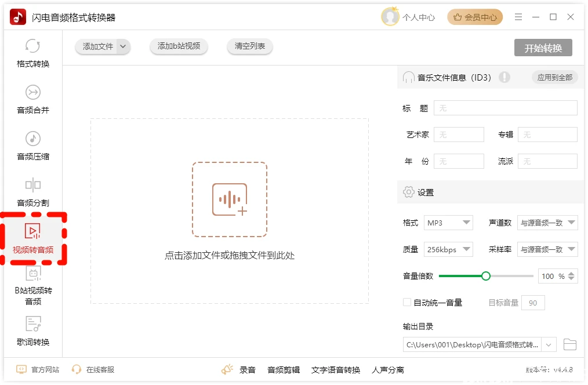The width and height of the screenshot is (588, 385).
Task: Browse output folder with the folder icon
Action: click(x=569, y=344)
